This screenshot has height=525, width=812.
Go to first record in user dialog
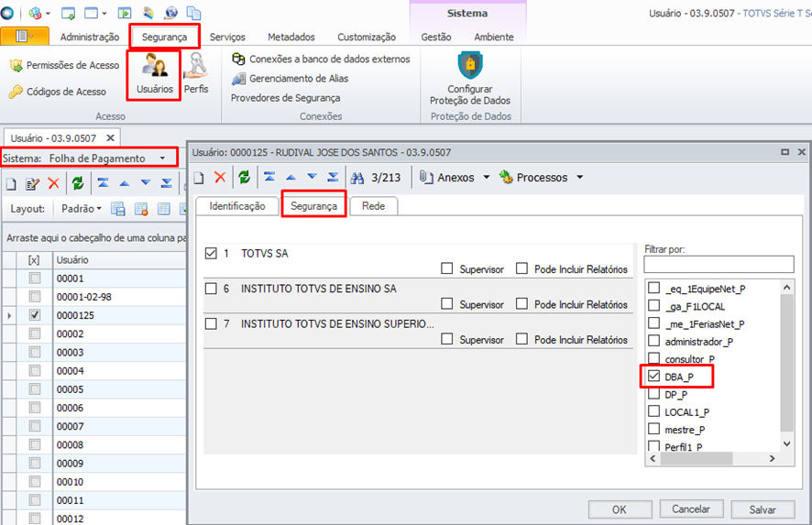(269, 177)
